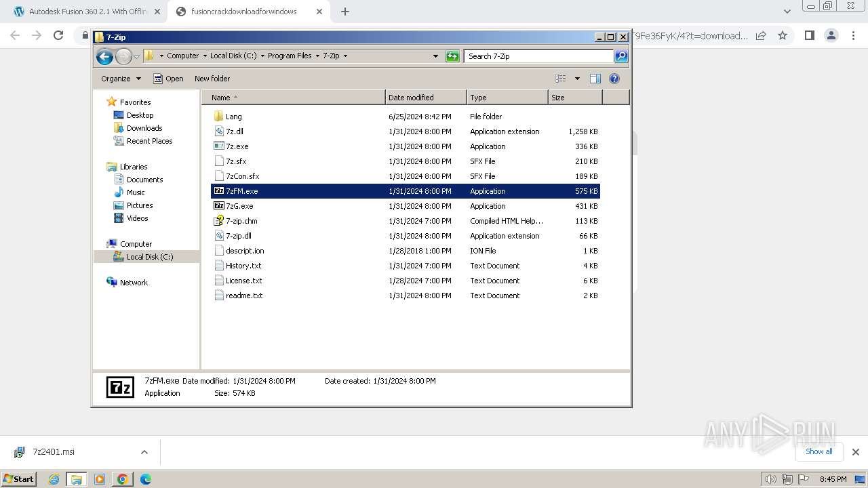Select the 7zCon.sfx file icon
Screen dimensions: 868x488
(x=218, y=176)
